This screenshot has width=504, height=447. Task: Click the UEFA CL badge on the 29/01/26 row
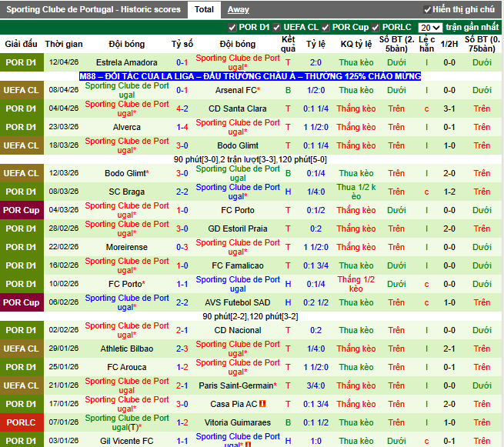click(22, 349)
